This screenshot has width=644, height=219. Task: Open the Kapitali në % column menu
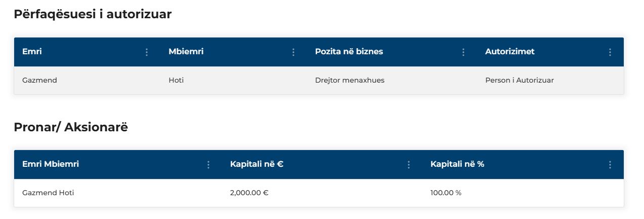point(610,165)
